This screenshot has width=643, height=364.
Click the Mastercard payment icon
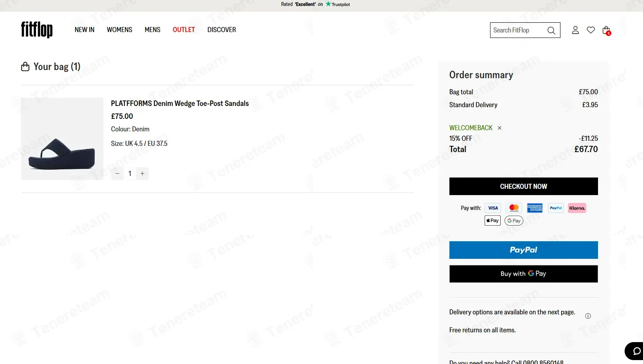[x=514, y=208]
